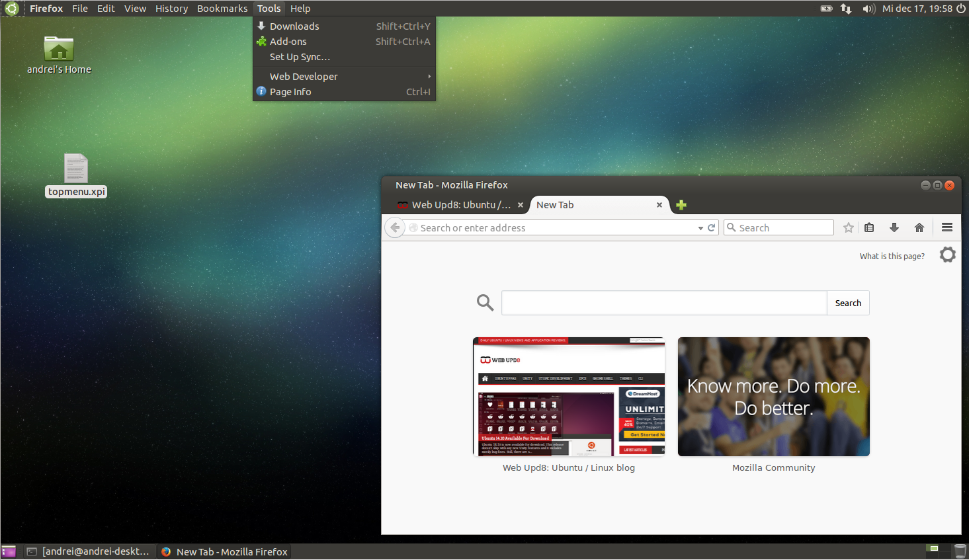Select Add-ons menu entry
This screenshot has width=969, height=560.
[344, 41]
